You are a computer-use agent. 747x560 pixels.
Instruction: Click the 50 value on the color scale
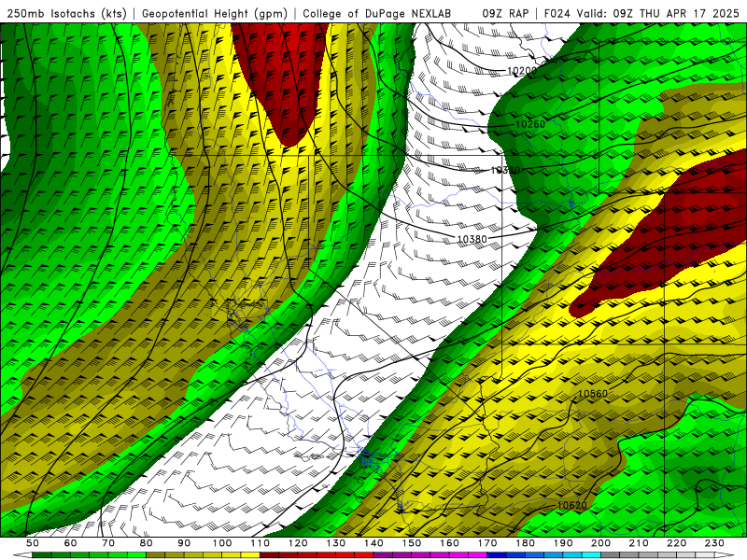[x=33, y=543]
